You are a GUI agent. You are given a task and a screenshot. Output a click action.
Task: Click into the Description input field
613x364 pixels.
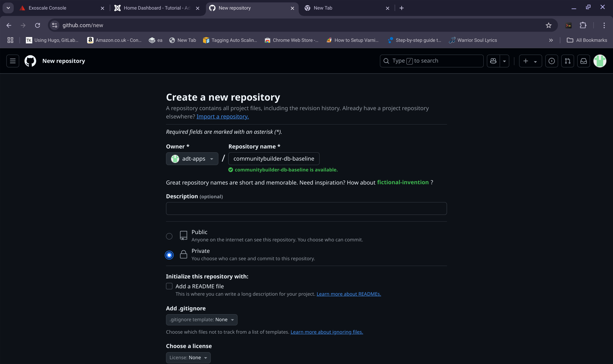coord(306,209)
